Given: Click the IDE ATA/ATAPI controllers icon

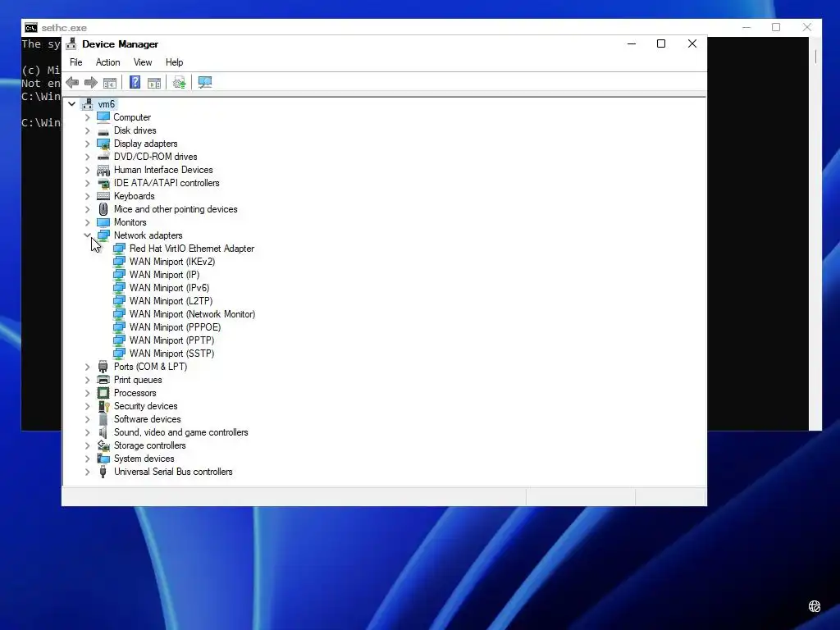Looking at the screenshot, I should tap(103, 183).
